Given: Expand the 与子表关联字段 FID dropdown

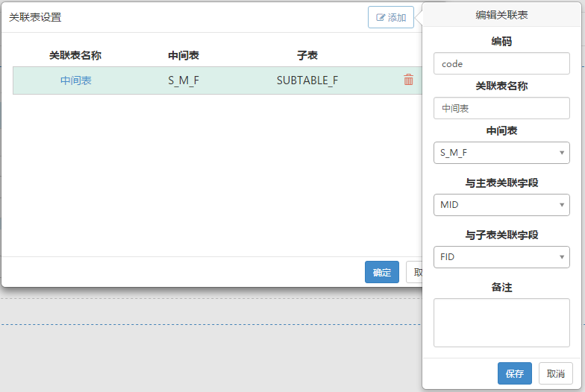Looking at the screenshot, I should [x=501, y=257].
